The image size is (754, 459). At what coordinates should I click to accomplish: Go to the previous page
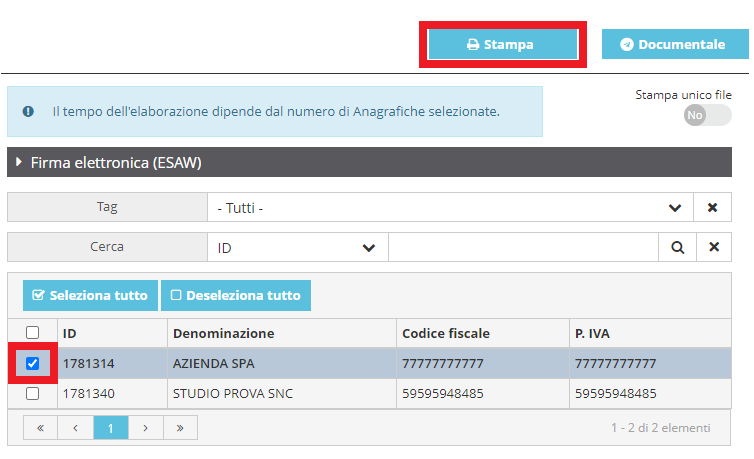pyautogui.click(x=76, y=428)
